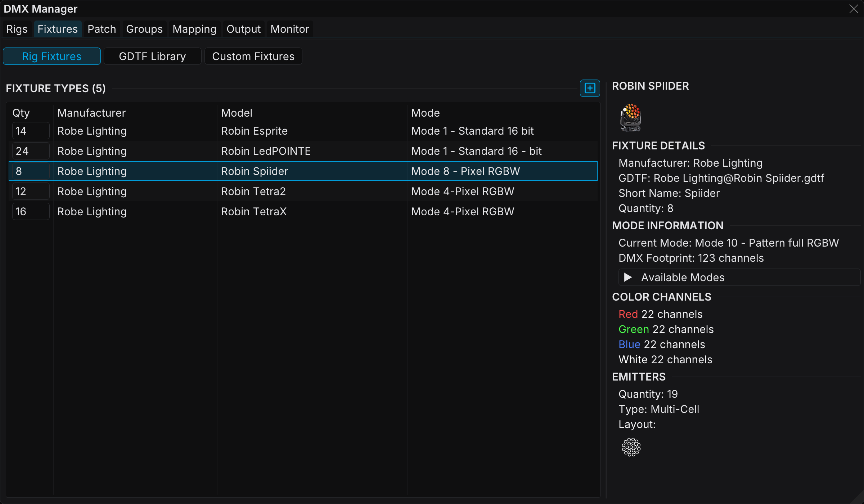Switch to the Monitor tab

tap(290, 29)
